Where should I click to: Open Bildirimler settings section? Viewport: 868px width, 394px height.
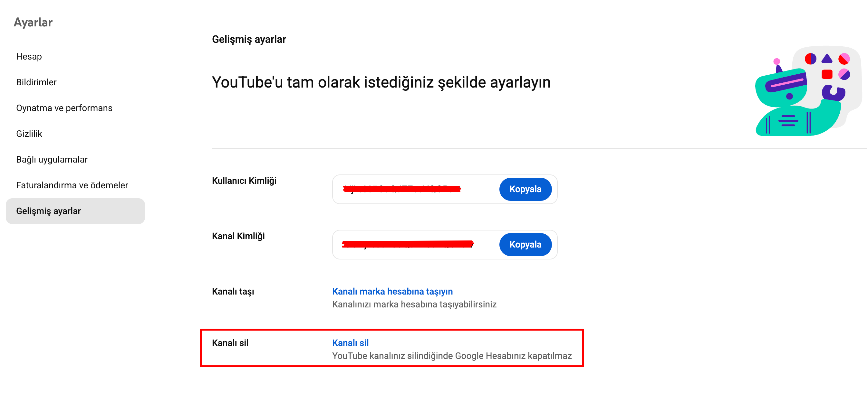36,82
